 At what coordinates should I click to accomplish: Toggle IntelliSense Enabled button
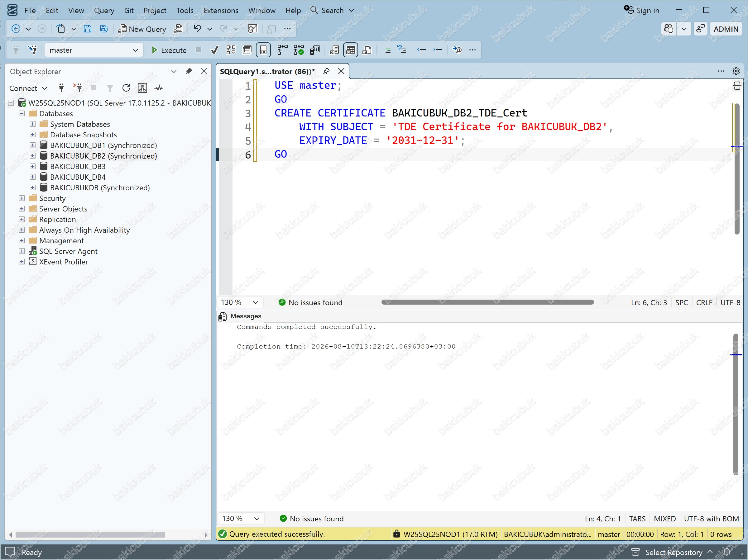pyautogui.click(x=263, y=50)
